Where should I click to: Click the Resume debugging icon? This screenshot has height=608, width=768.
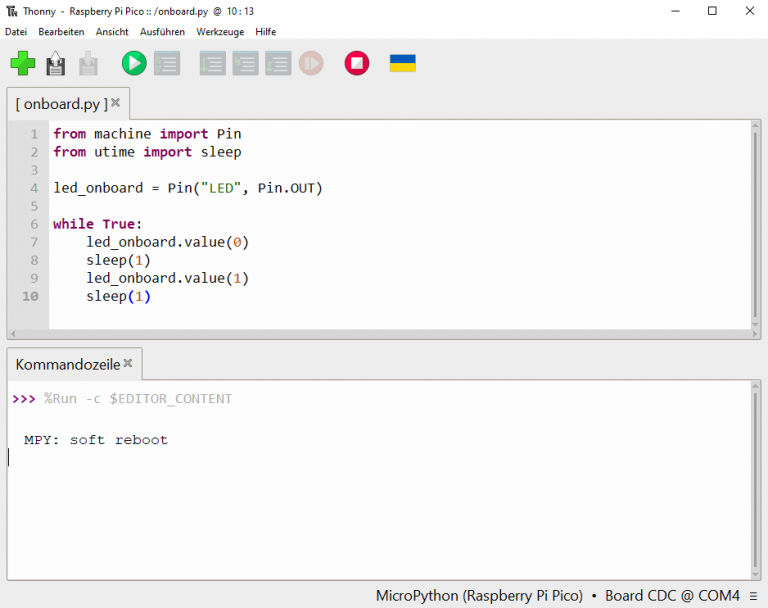click(311, 64)
